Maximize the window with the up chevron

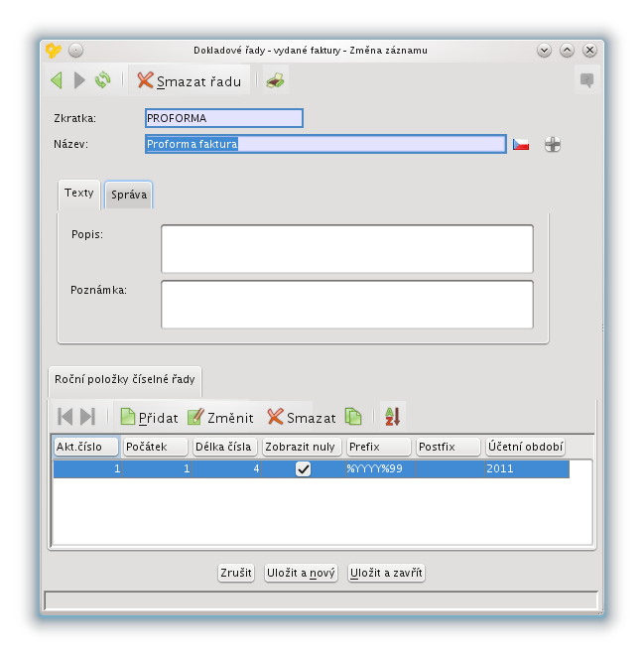[567, 51]
